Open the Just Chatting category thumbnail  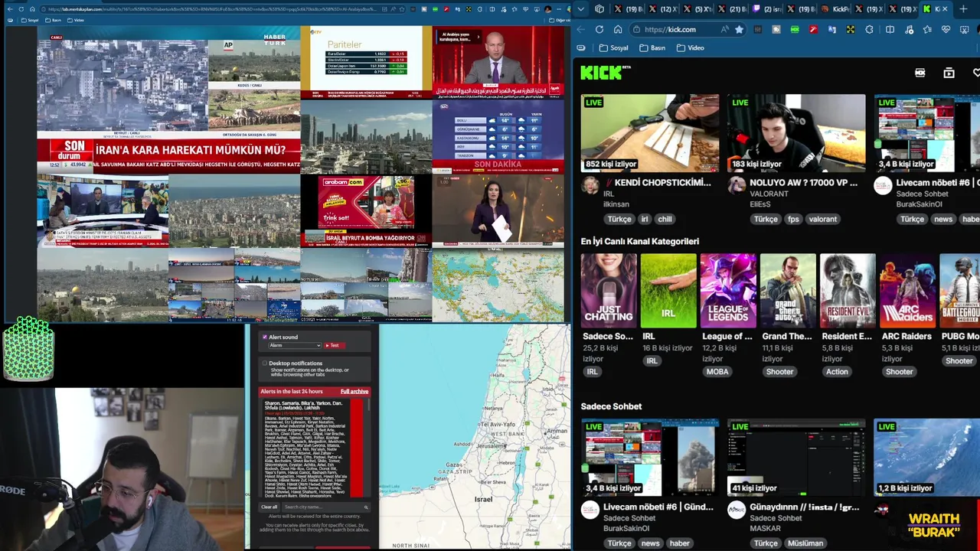click(x=608, y=291)
